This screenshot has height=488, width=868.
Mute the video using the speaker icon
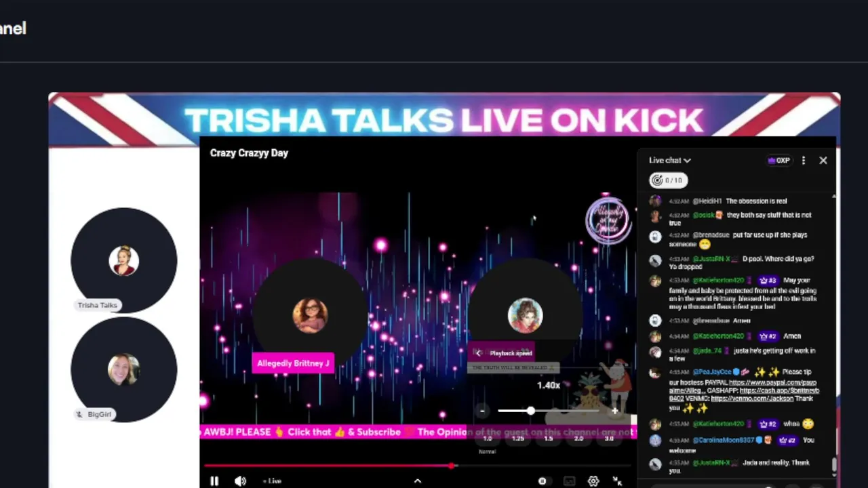pos(240,481)
